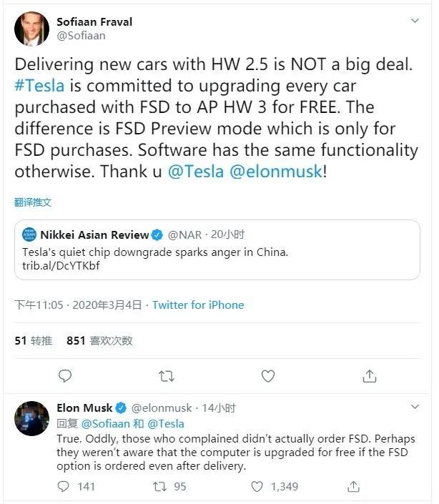Retweet the main HW 2.5 tweet
The height and width of the screenshot is (504, 439).
167,375
